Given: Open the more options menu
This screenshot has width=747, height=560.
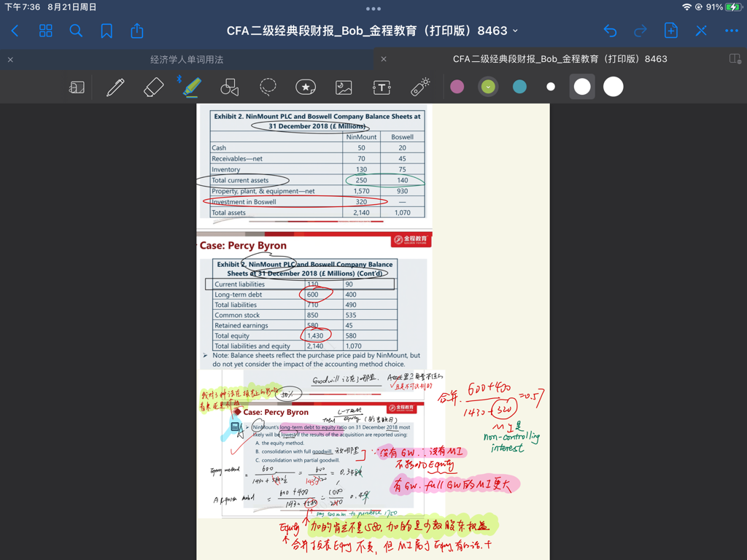Looking at the screenshot, I should 731,31.
